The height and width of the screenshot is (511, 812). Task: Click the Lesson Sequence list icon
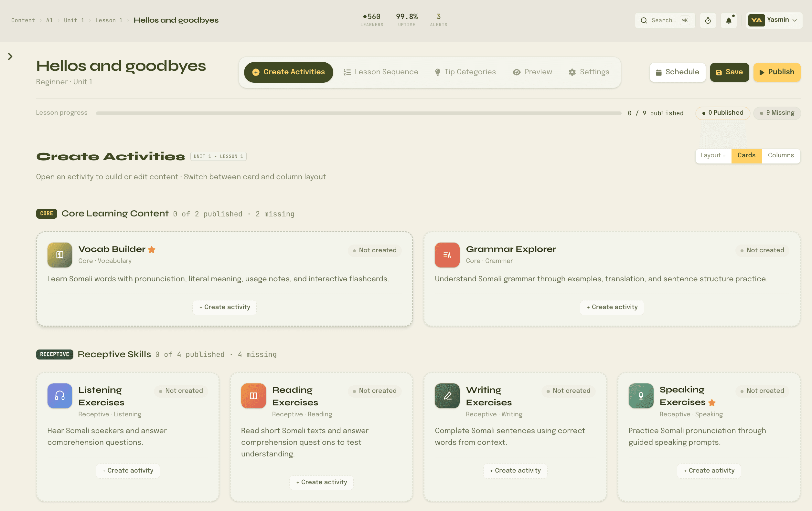pos(347,72)
